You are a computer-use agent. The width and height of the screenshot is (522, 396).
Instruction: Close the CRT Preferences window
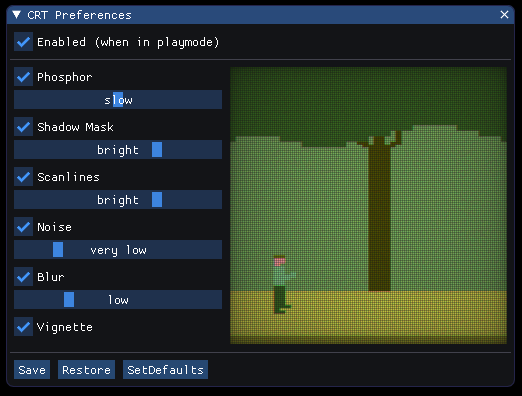(x=504, y=15)
